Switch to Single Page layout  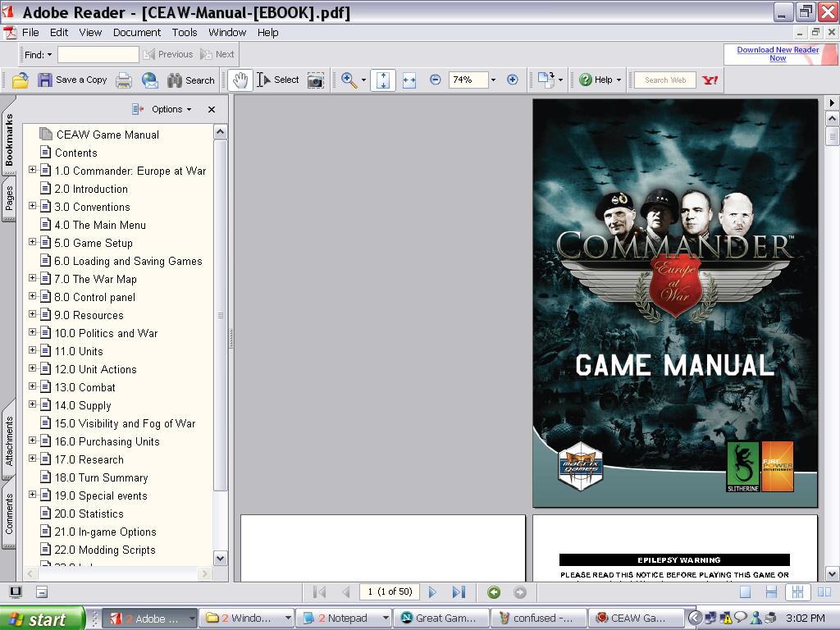pos(745,592)
